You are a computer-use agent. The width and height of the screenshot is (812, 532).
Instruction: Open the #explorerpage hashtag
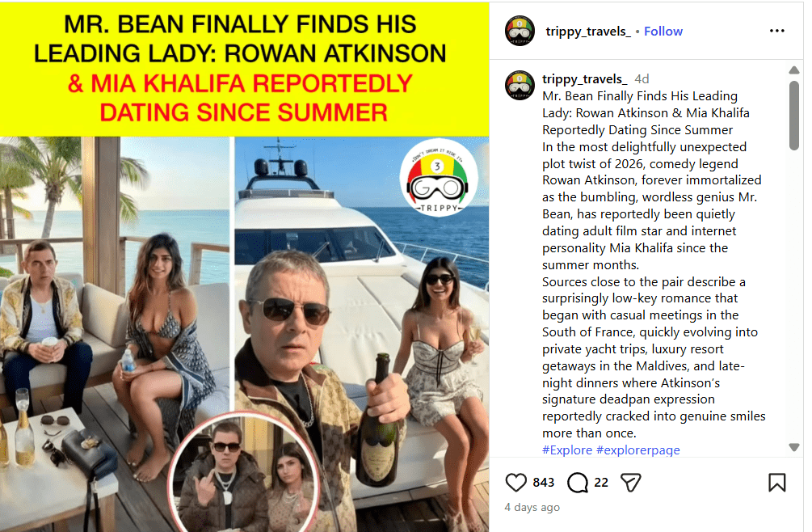tap(638, 450)
